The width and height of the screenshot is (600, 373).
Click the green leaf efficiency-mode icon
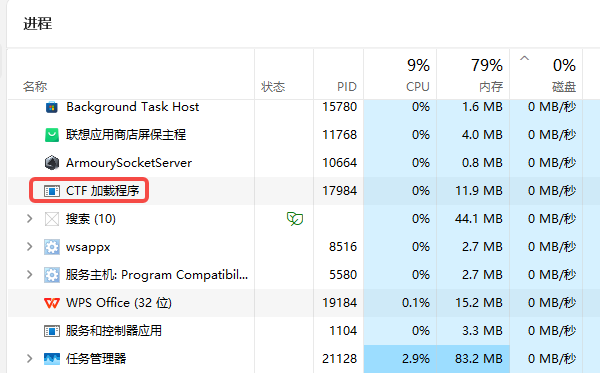tap(295, 219)
